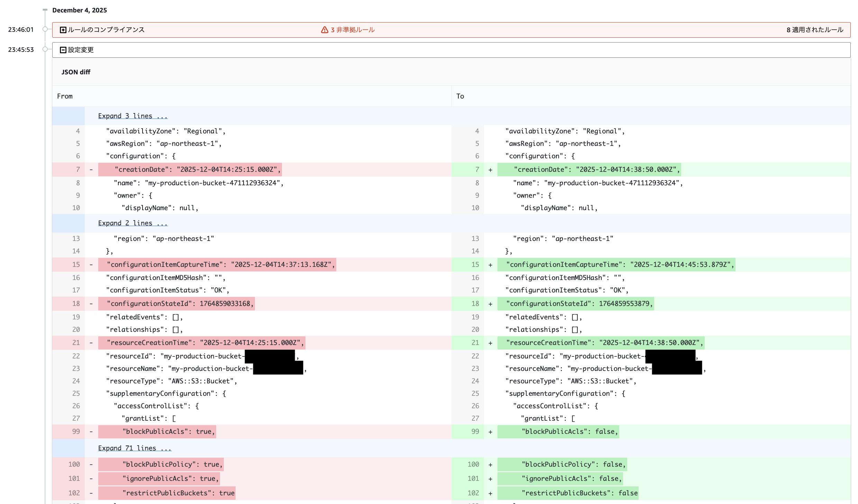
Task: Select the ルールのコンプライアンス row header
Action: click(106, 30)
